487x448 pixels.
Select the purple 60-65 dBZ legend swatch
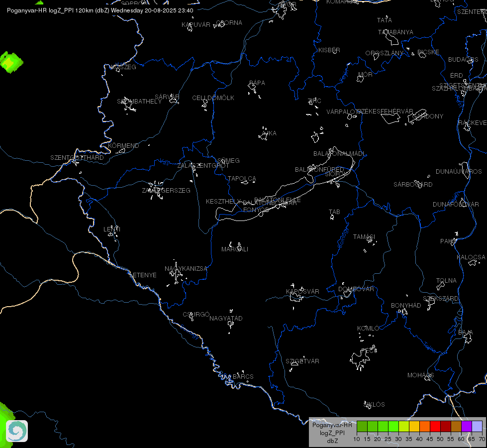coord(467,427)
